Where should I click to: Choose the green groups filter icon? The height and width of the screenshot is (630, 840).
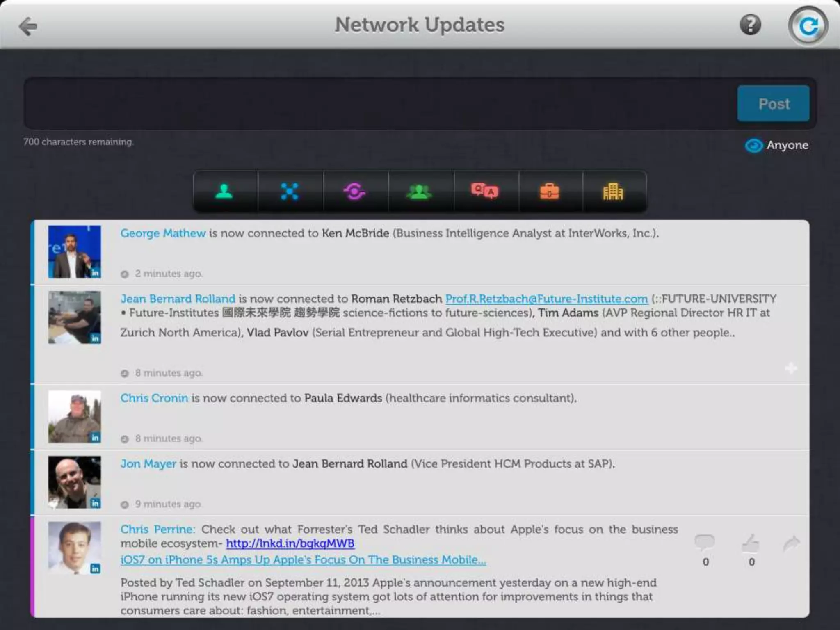click(x=419, y=192)
